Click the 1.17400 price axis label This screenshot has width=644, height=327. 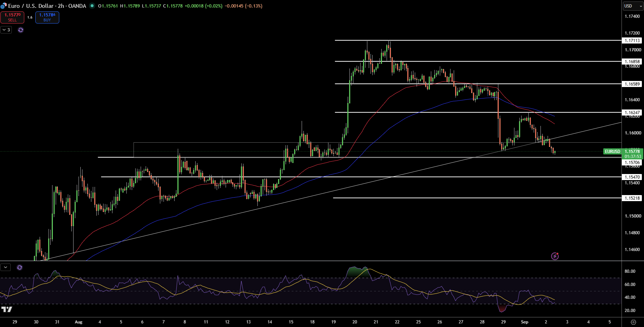(632, 16)
